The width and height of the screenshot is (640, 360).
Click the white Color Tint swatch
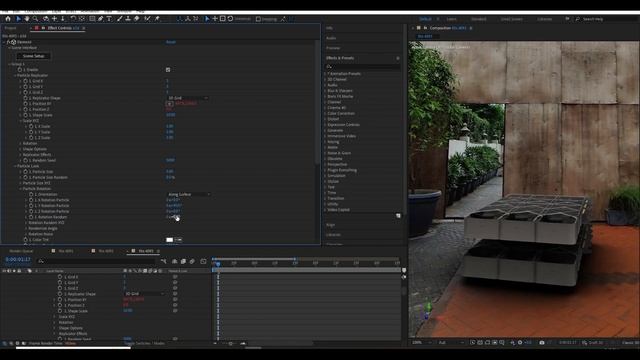[170, 240]
